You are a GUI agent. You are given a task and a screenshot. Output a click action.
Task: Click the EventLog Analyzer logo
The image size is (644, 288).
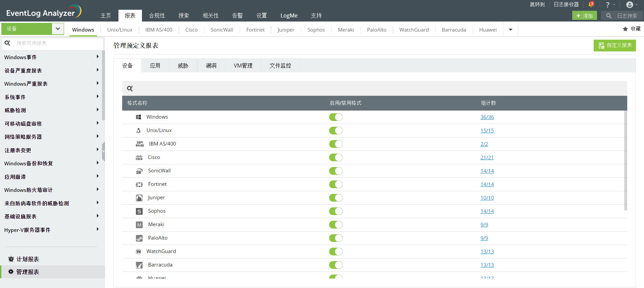pyautogui.click(x=44, y=11)
